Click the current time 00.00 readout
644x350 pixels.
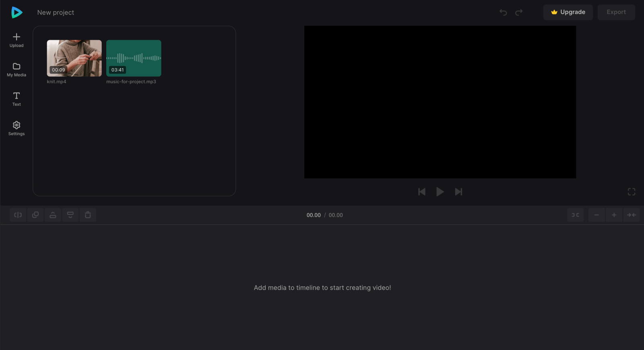point(314,215)
